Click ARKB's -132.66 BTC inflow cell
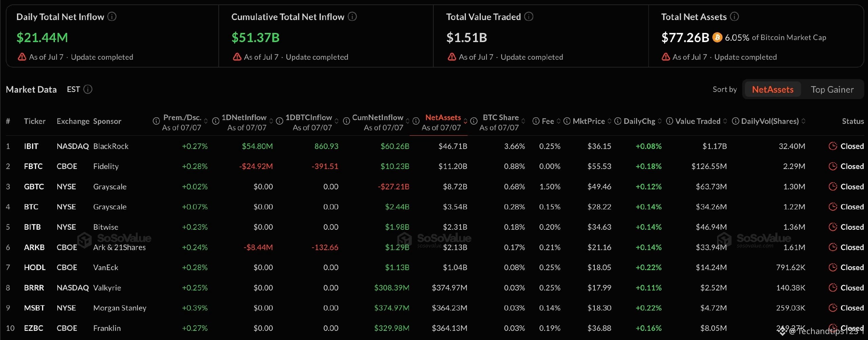The width and height of the screenshot is (868, 340). click(325, 247)
